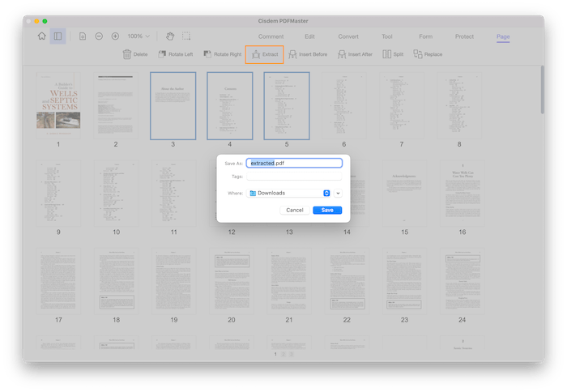Zoom out with the minus icon

(99, 36)
